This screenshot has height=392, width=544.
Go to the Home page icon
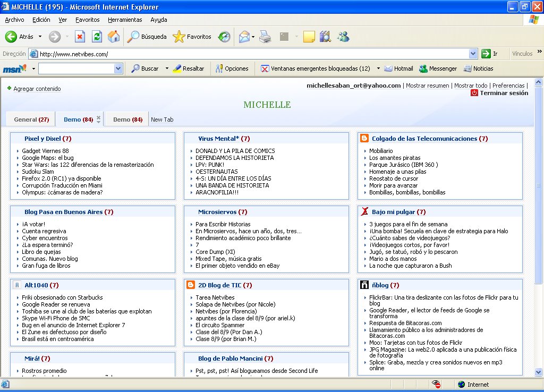pos(114,37)
